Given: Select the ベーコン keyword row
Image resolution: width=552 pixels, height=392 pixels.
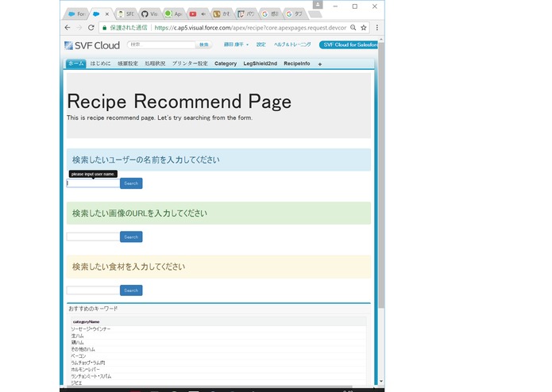Looking at the screenshot, I should 218,355.
